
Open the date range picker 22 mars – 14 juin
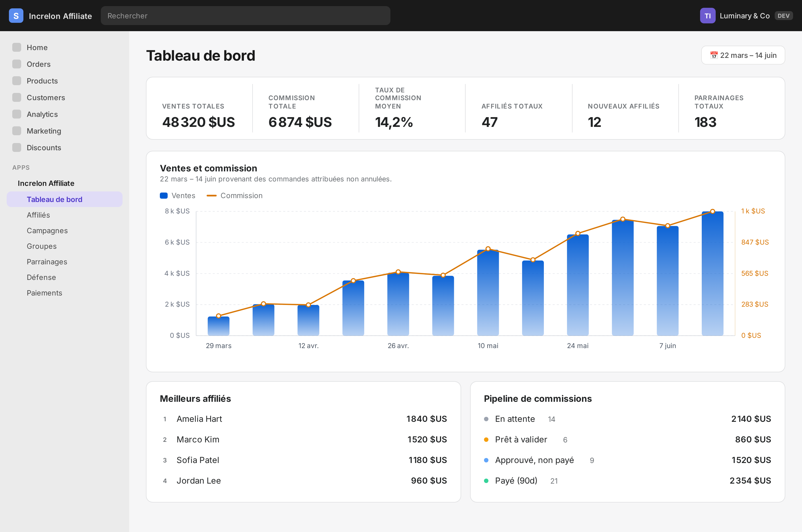743,55
